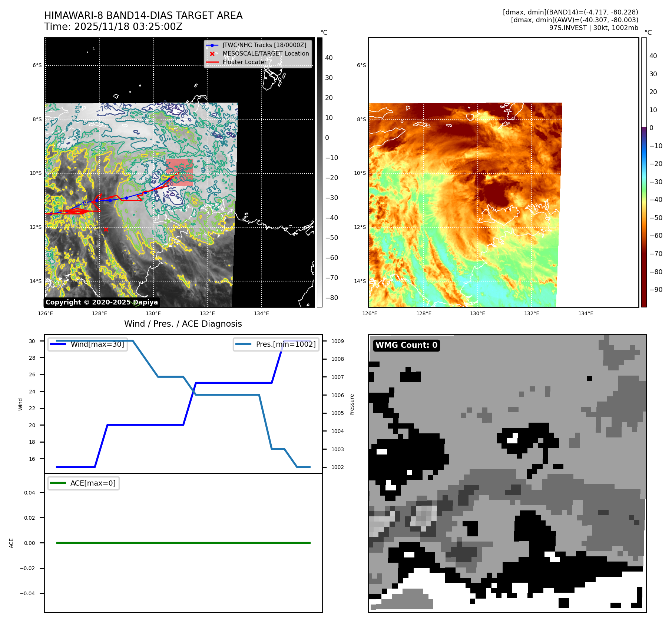Click the pink shaded rectangle on the satellite map
The image size is (672, 626).
click(x=179, y=172)
